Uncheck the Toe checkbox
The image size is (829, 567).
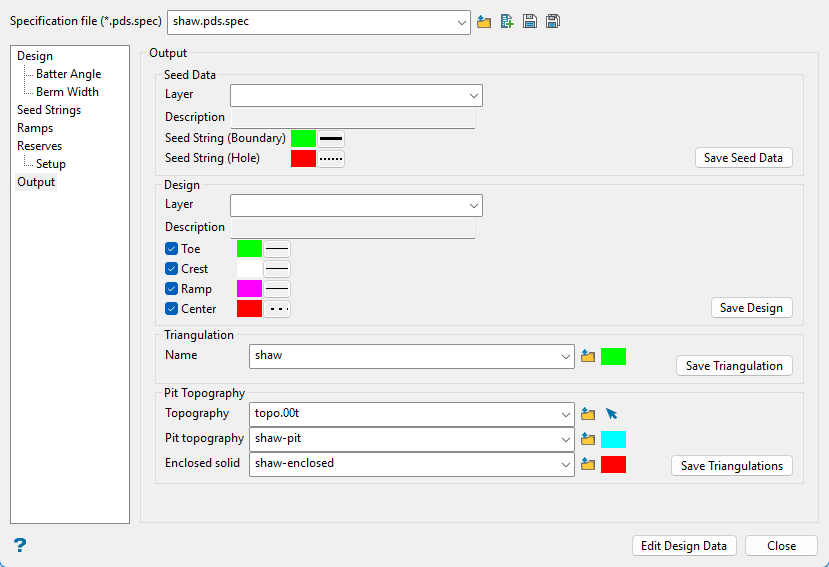[x=171, y=249]
